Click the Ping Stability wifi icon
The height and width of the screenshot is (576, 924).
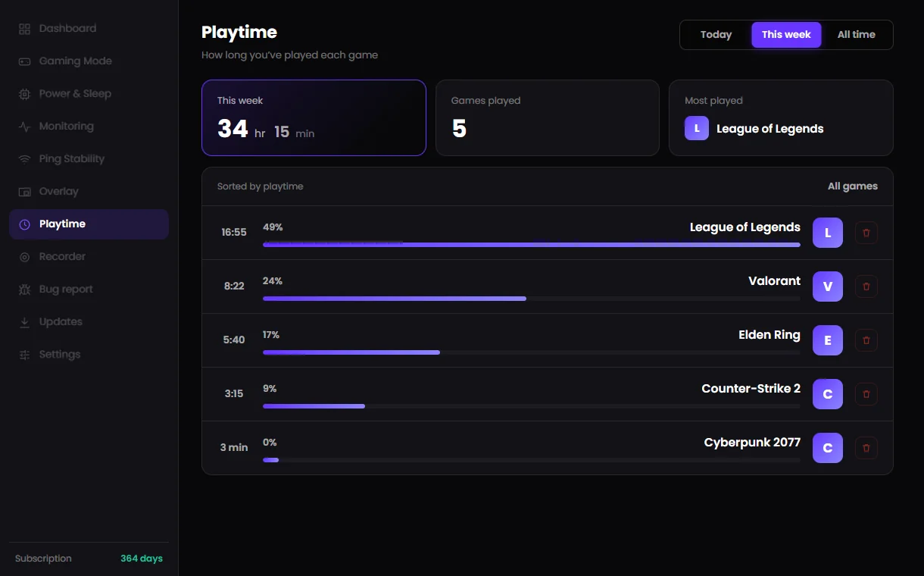24,159
